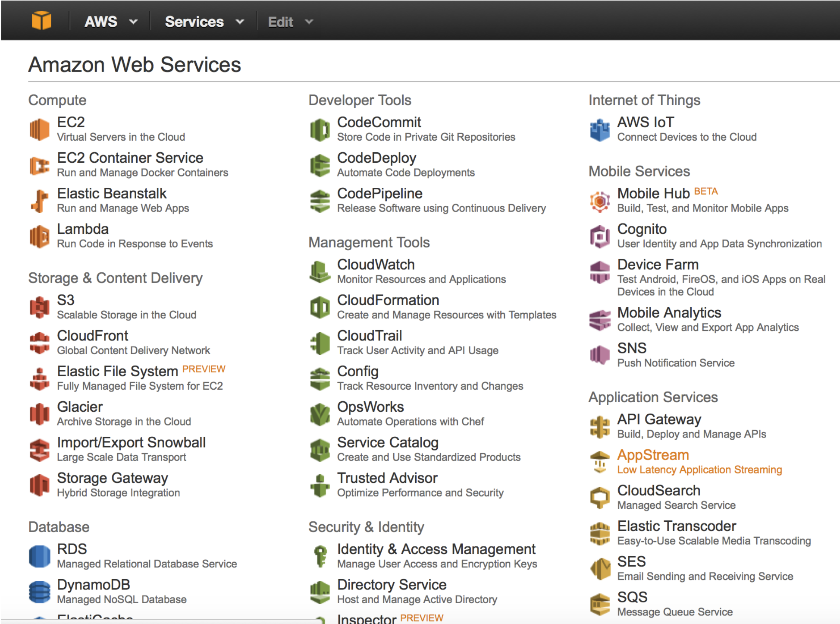Click the Storage Gateway icon
Image resolution: width=840 pixels, height=624 pixels.
point(40,485)
